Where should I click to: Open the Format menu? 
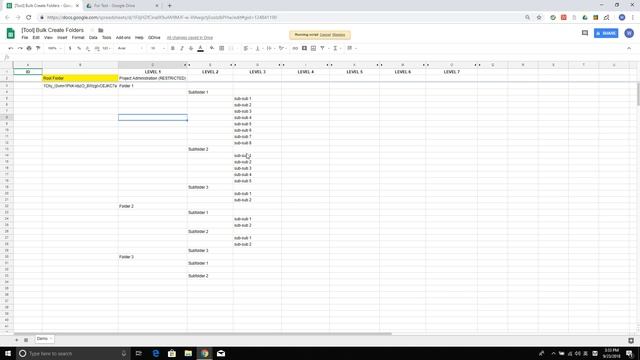tap(78, 38)
